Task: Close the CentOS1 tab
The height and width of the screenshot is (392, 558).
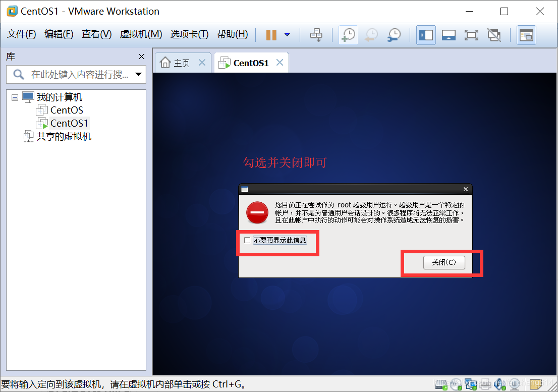Action: coord(280,63)
